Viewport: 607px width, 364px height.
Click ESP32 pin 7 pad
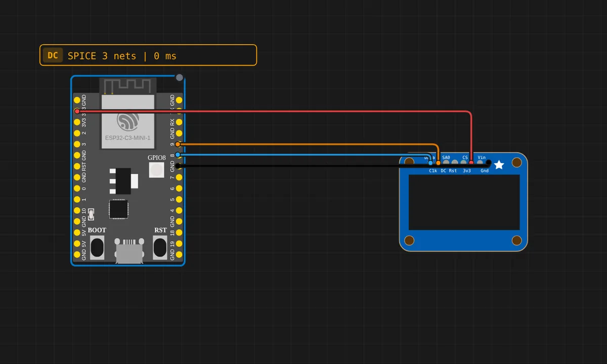tap(179, 177)
